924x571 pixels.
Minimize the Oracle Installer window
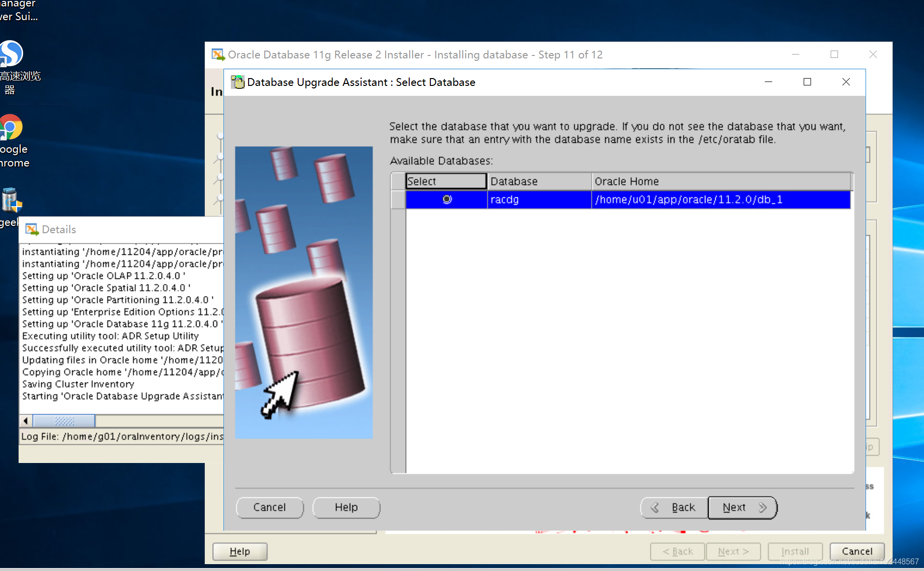coord(796,54)
